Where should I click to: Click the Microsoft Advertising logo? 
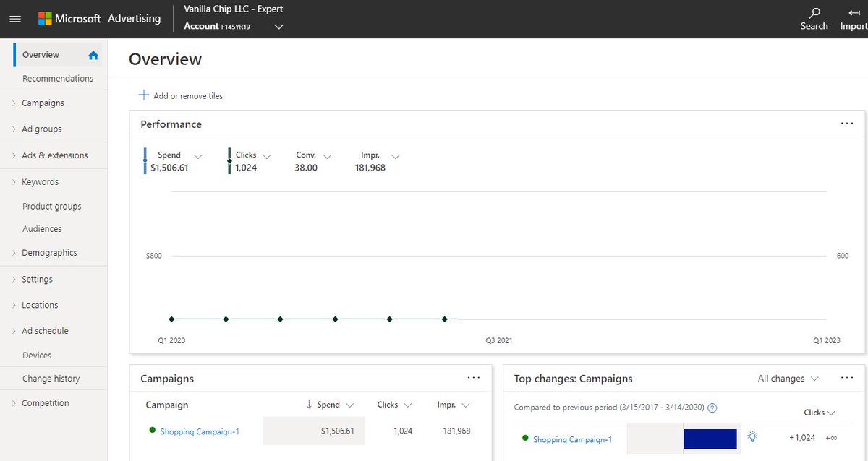[x=99, y=18]
